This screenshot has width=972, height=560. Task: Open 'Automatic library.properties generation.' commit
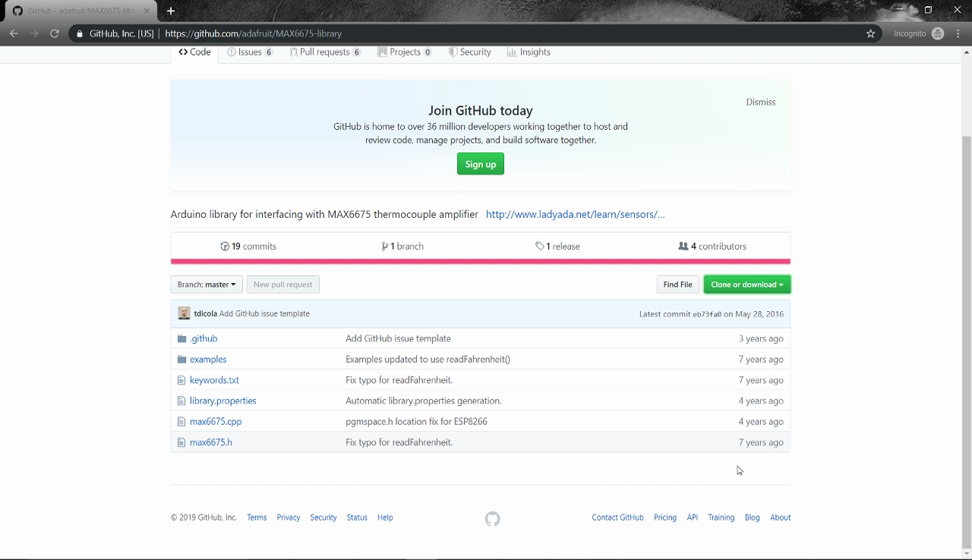click(x=424, y=401)
